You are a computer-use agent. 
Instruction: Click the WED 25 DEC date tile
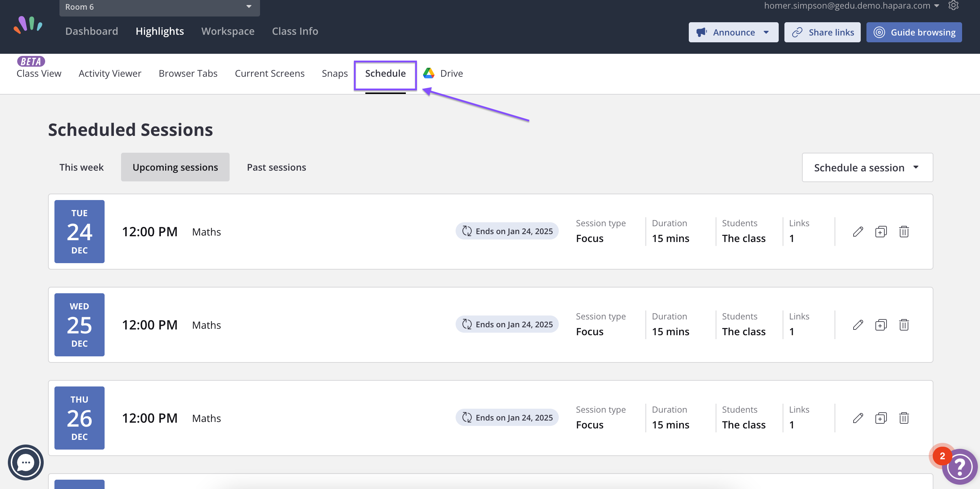pyautogui.click(x=80, y=325)
